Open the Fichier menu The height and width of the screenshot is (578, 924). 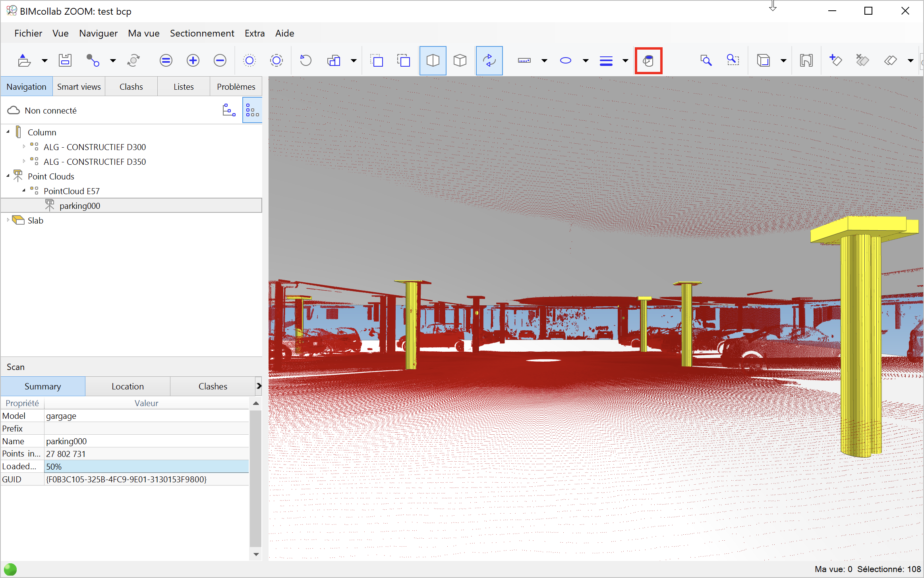tap(28, 33)
